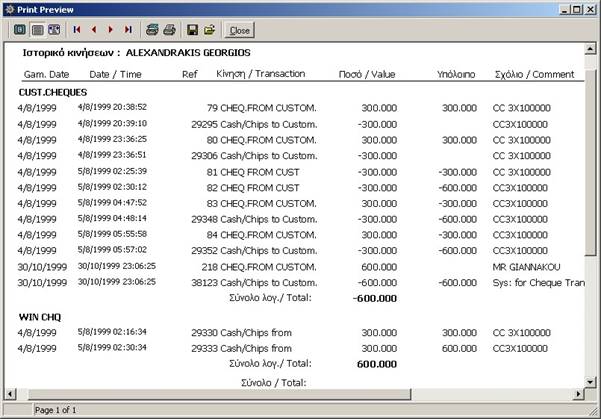Click the 'Page 1 of 1' status panel
This screenshot has height=419, width=601.
point(60,409)
